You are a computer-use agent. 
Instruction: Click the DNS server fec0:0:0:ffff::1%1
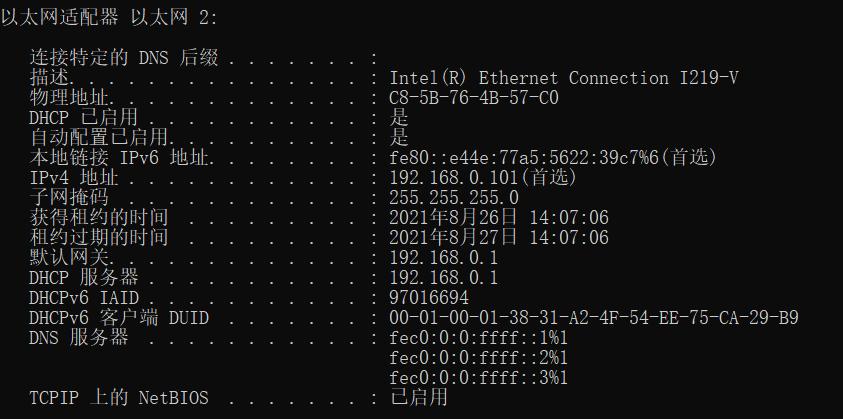[479, 338]
